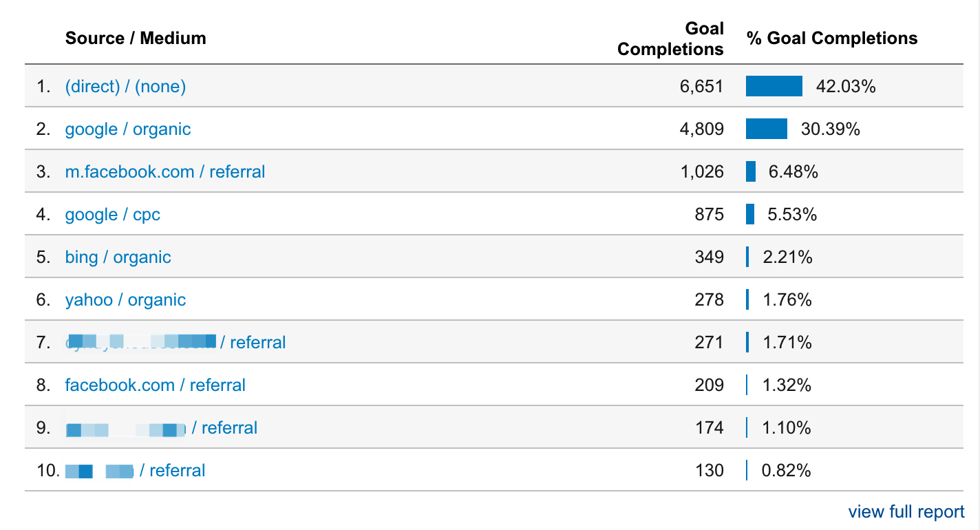Click the blue bar for 30.39%
Image resolution: width=980 pixels, height=530 pixels.
pos(767,129)
